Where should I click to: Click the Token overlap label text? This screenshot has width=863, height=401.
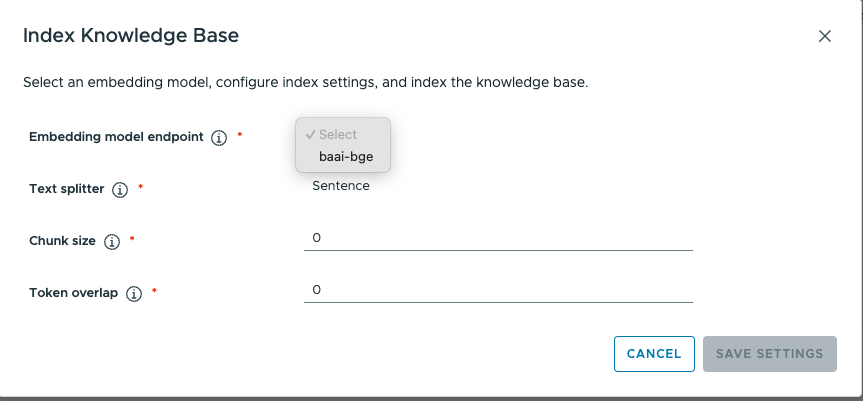(74, 293)
